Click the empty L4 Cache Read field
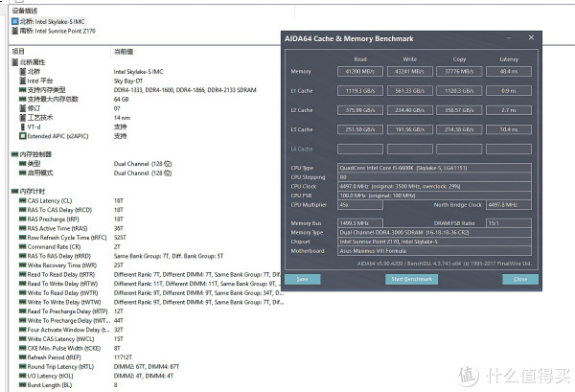The height and width of the screenshot is (392, 575). [360, 149]
